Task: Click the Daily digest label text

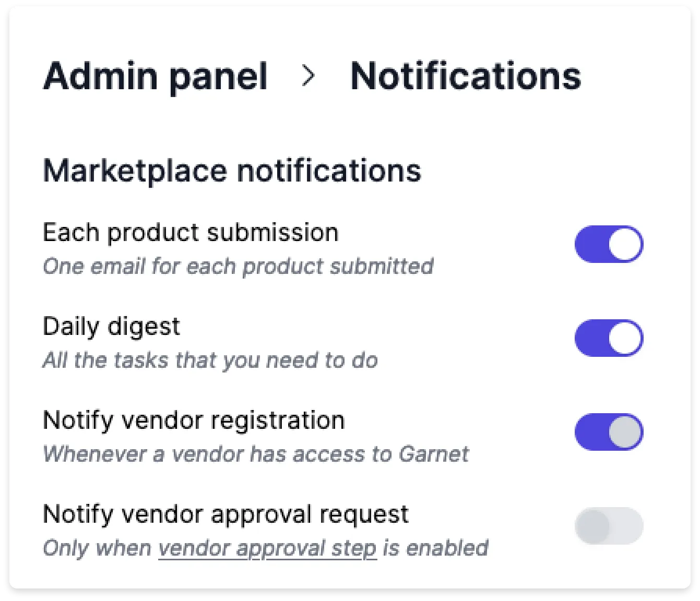Action: point(111,327)
